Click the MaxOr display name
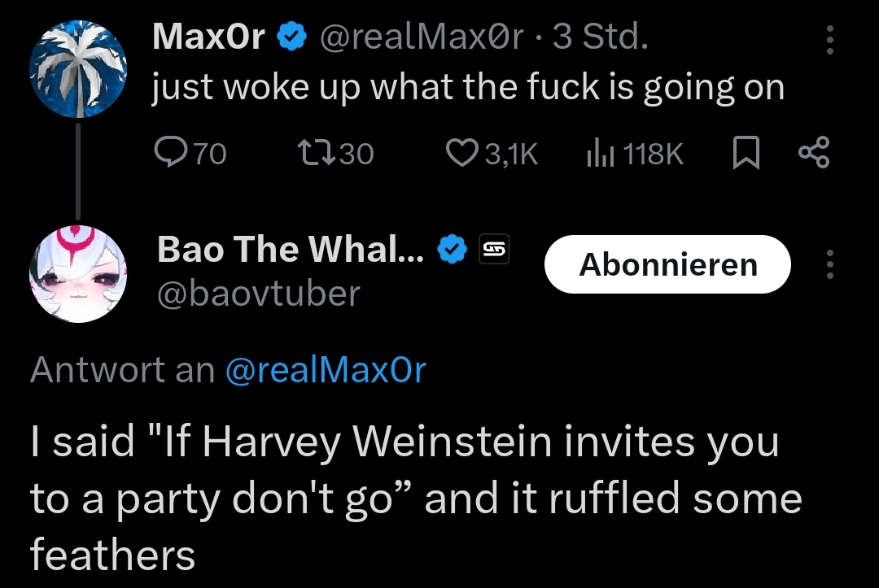 209,37
